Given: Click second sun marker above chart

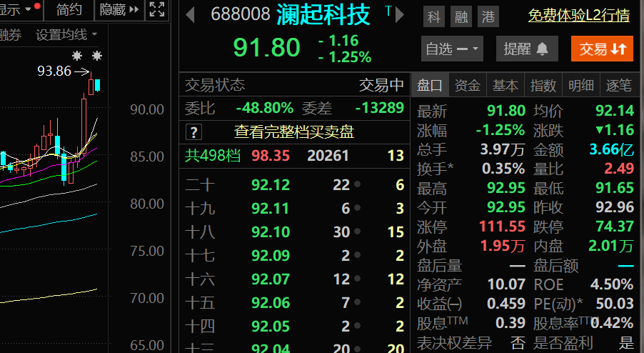Looking at the screenshot, I should pyautogui.click(x=97, y=56).
